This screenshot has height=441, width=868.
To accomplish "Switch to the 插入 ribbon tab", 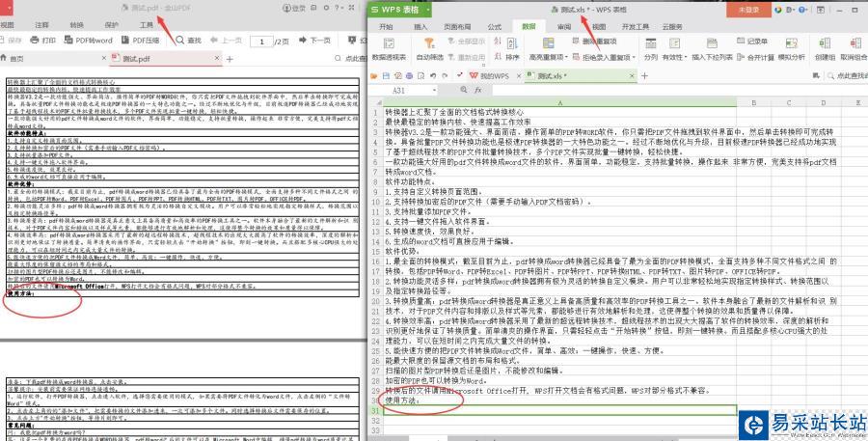I will point(420,27).
